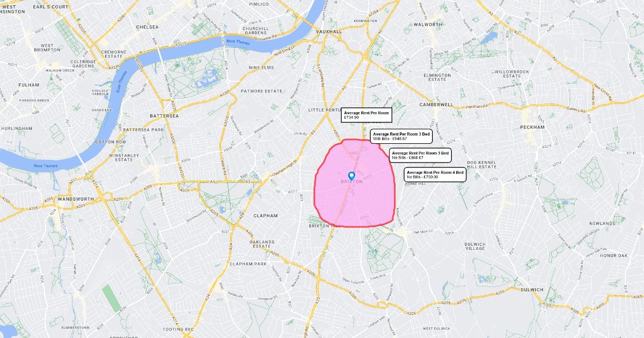Select the 'Average Rent Per Room £734.90' label
Viewport: 644px width, 338px height.
pos(367,115)
